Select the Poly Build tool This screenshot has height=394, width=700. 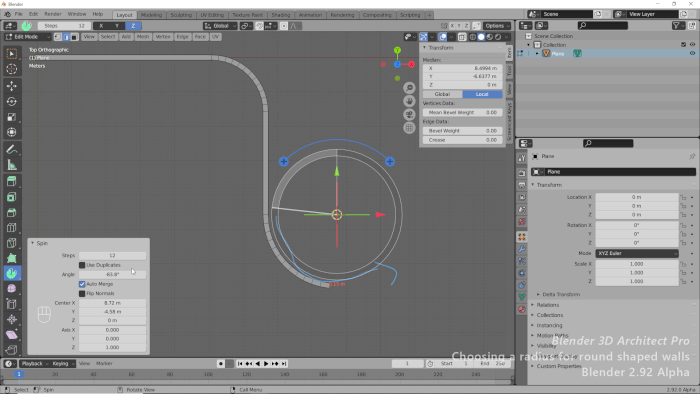(x=12, y=258)
